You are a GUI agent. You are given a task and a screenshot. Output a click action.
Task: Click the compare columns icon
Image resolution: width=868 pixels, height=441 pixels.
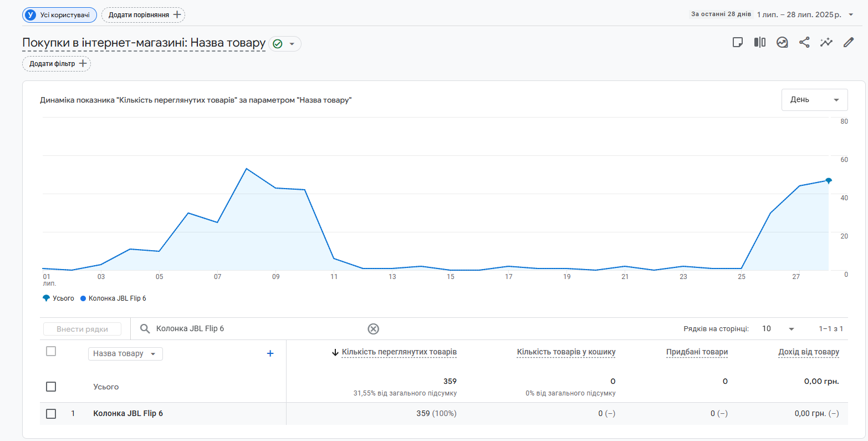click(760, 42)
